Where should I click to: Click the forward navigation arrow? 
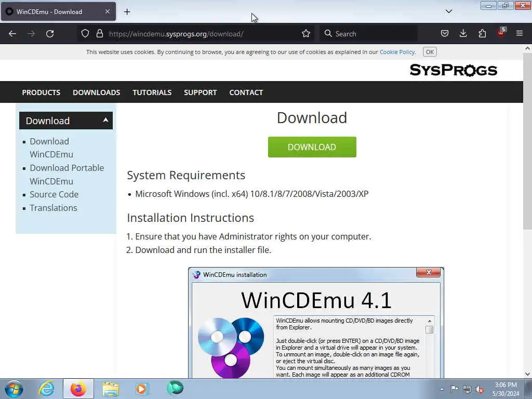[x=31, y=34]
